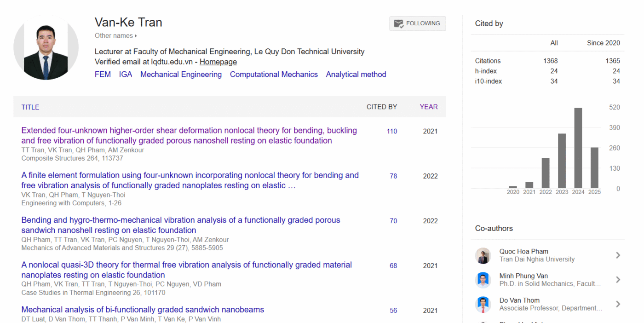
Task: Open the Homepage link
Action: pyautogui.click(x=218, y=62)
